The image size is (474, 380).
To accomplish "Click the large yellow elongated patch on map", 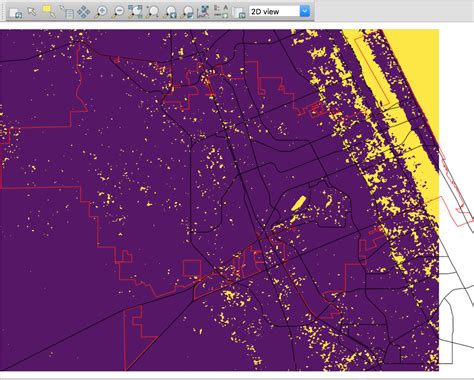I will [299, 203].
